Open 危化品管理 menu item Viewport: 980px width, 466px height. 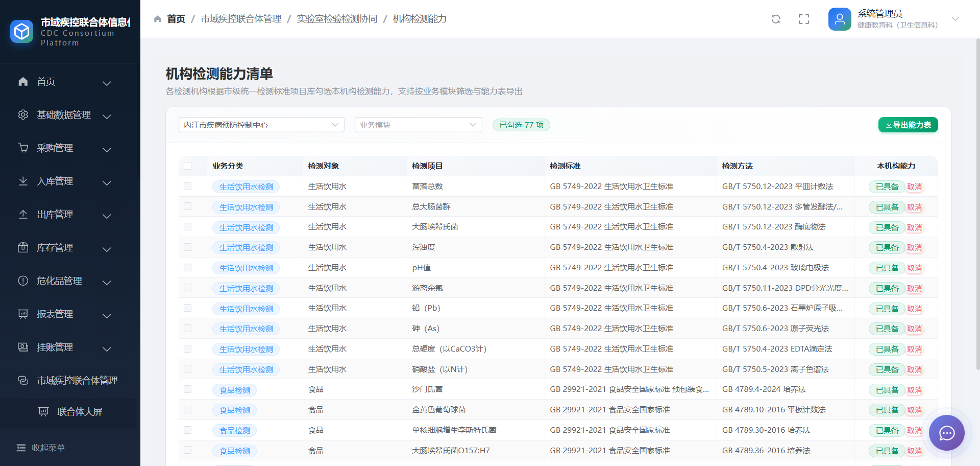[70, 281]
